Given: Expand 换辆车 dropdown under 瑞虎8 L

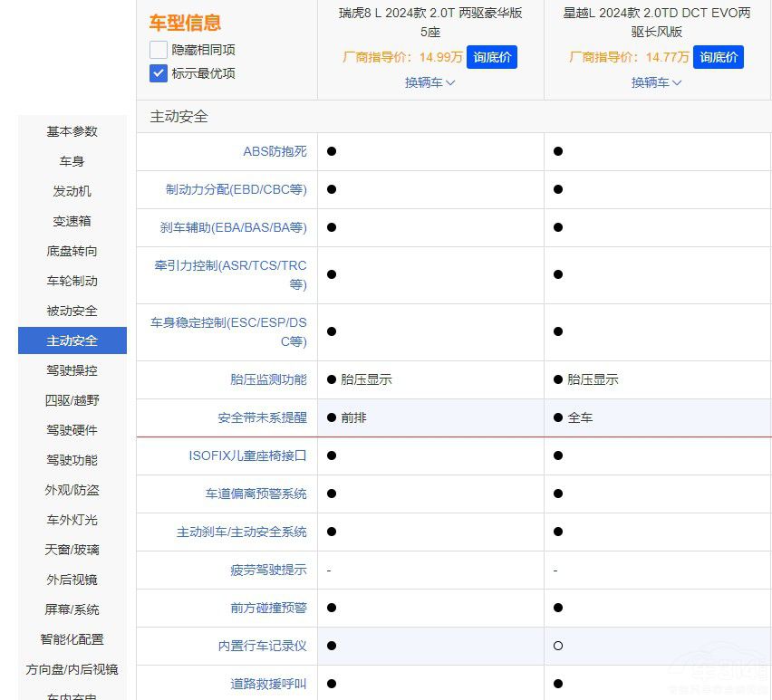Looking at the screenshot, I should [429, 82].
